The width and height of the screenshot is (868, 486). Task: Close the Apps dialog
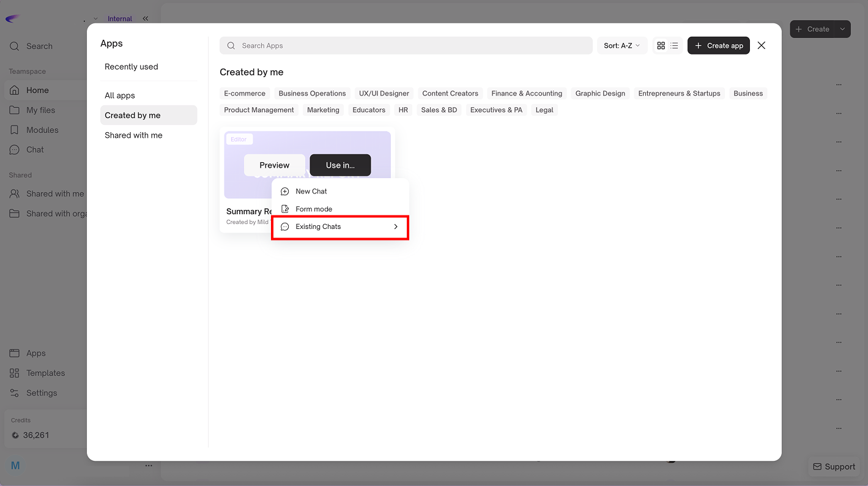pyautogui.click(x=761, y=45)
